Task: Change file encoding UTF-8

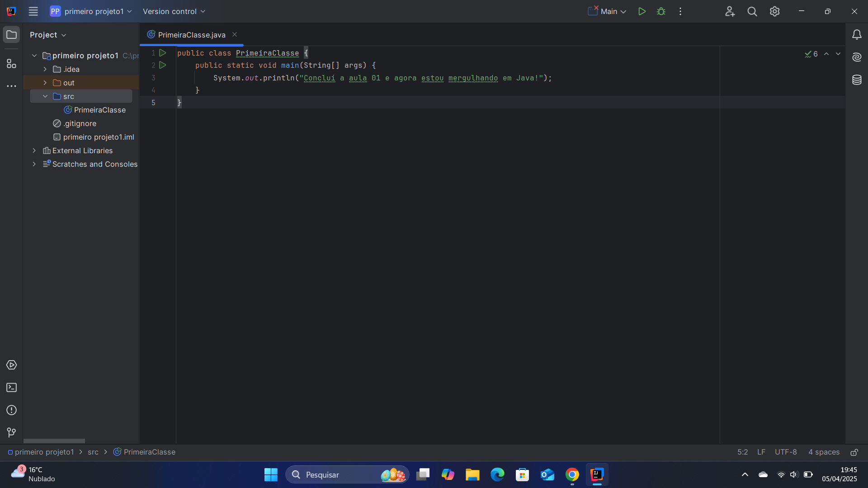Action: click(786, 452)
